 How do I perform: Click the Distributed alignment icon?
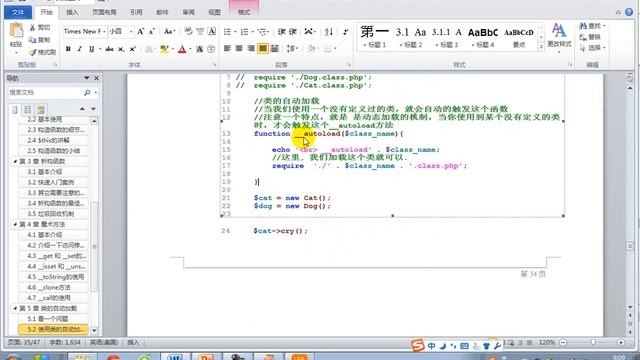tap(274, 49)
